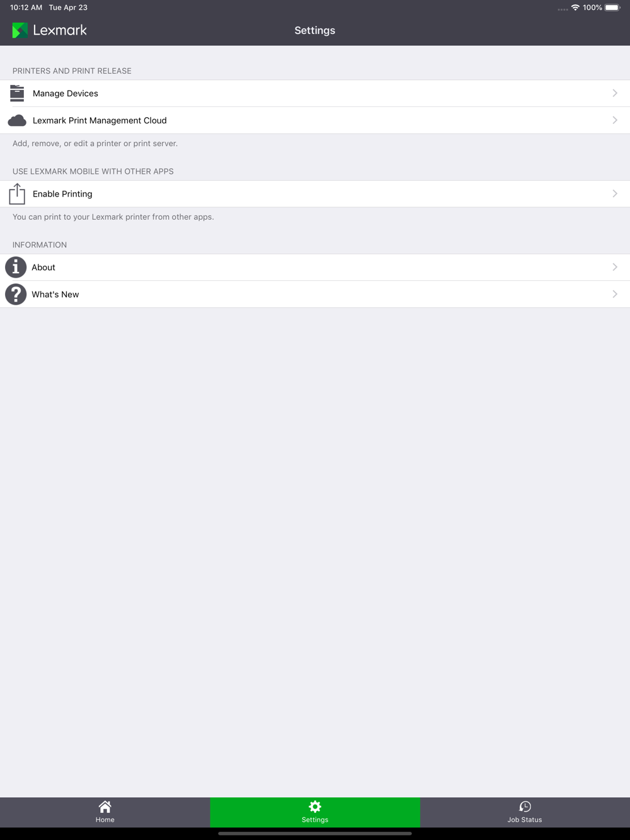630x840 pixels.
Task: Tap the cloud icon for Print Management Cloud
Action: [x=17, y=120]
